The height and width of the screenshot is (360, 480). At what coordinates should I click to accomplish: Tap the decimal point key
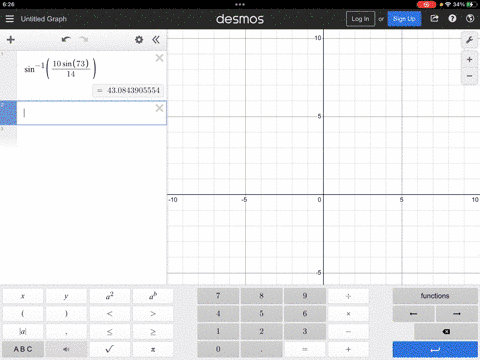coord(261,349)
